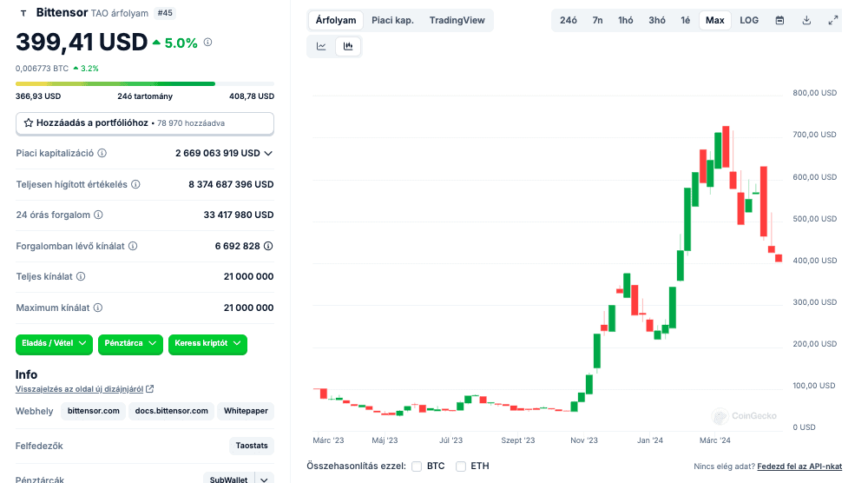The height and width of the screenshot is (483, 868).
Task: Click Hozzáadás a portfólióhoz button
Action: [x=145, y=123]
